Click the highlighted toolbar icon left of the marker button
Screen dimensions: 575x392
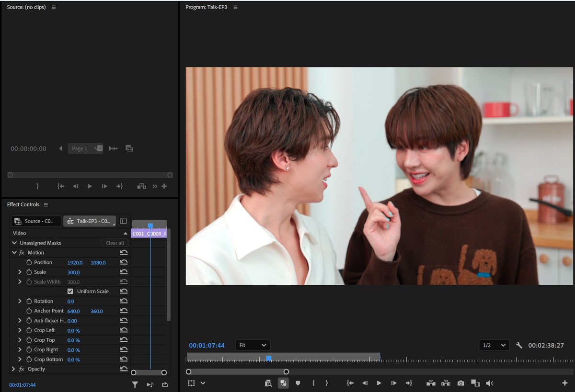(x=283, y=383)
